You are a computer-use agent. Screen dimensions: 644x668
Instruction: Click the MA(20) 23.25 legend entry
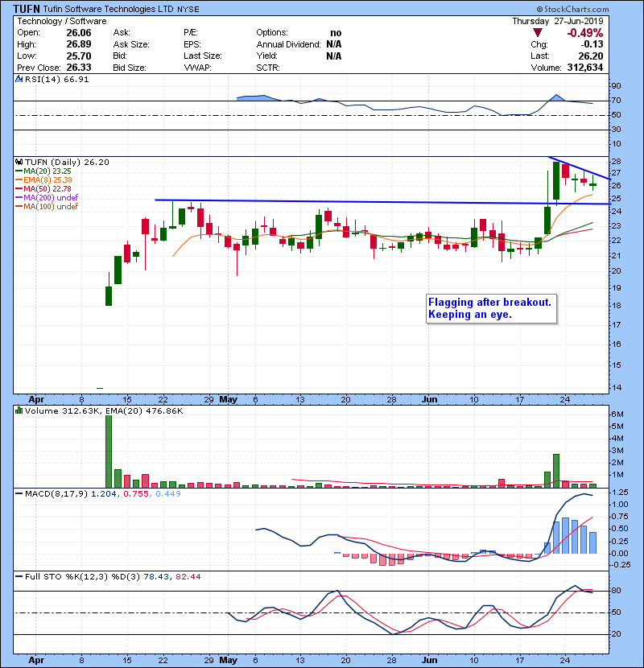(x=43, y=171)
